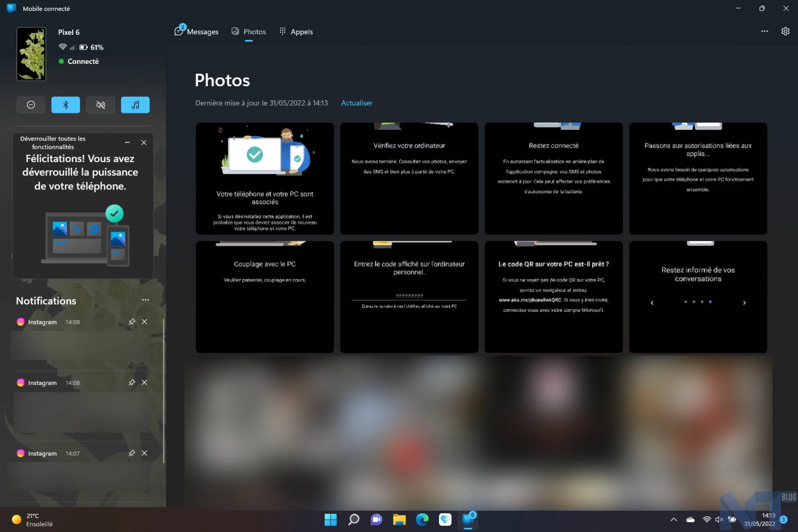Dismiss the second Instagram 14:08 notification
Screen dimensions: 798x532
point(144,382)
